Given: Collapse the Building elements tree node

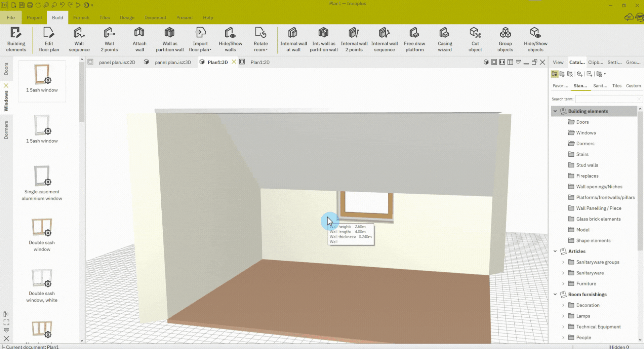Looking at the screenshot, I should pos(555,111).
